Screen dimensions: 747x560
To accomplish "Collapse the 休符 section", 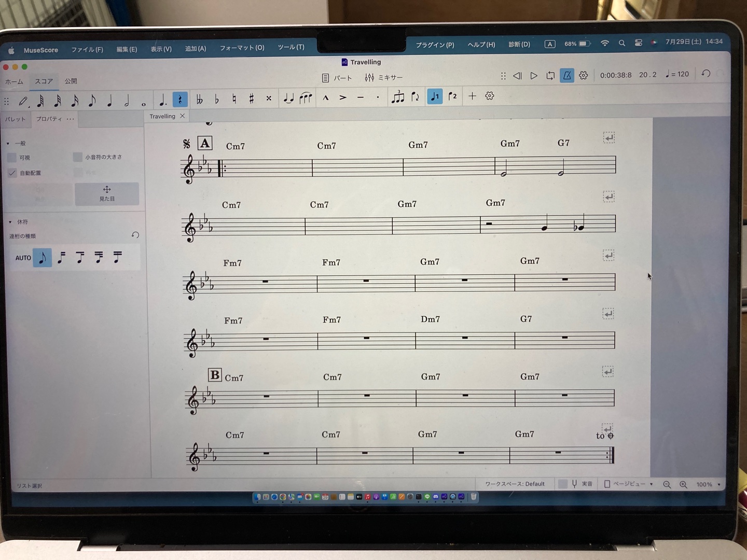I will click(10, 222).
